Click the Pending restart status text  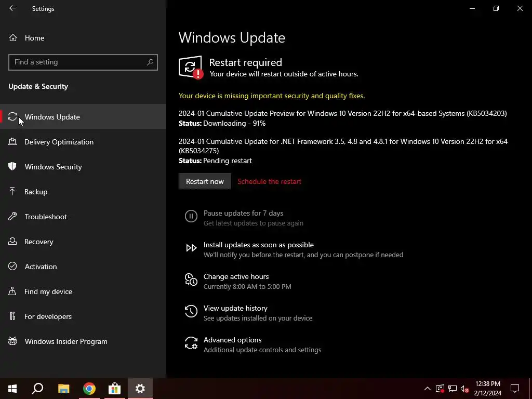(x=228, y=161)
